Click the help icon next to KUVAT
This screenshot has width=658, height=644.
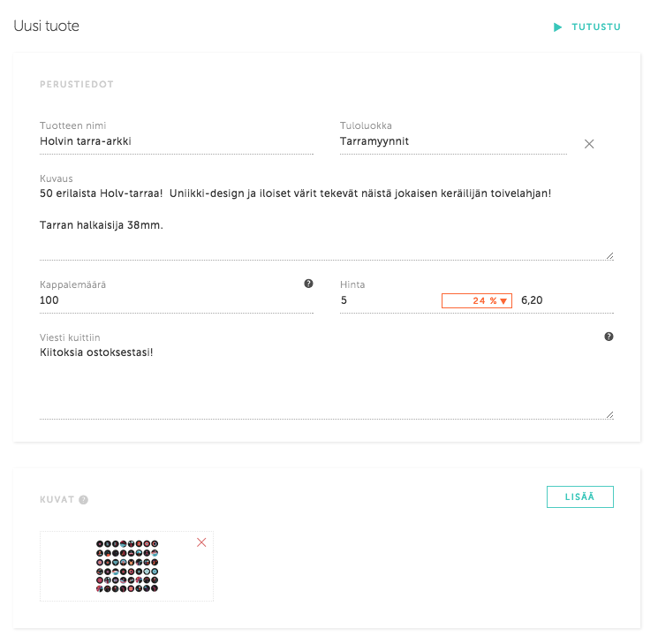pos(84,500)
